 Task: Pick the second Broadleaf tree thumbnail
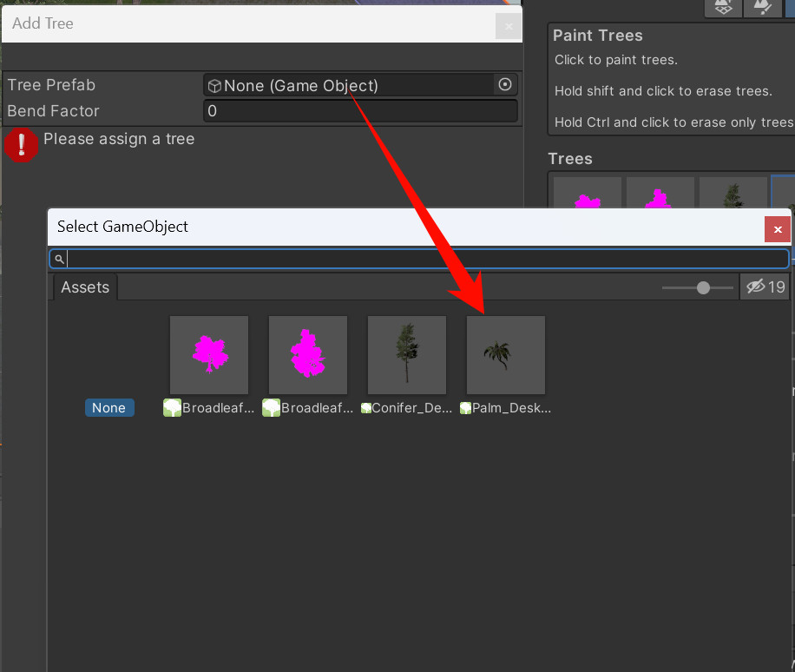click(x=308, y=354)
